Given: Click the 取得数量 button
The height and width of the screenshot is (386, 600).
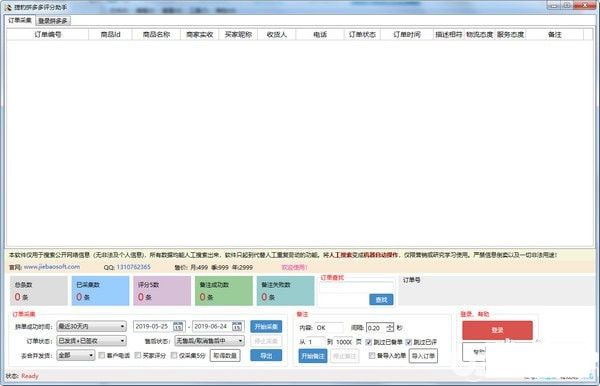Looking at the screenshot, I should point(225,355).
